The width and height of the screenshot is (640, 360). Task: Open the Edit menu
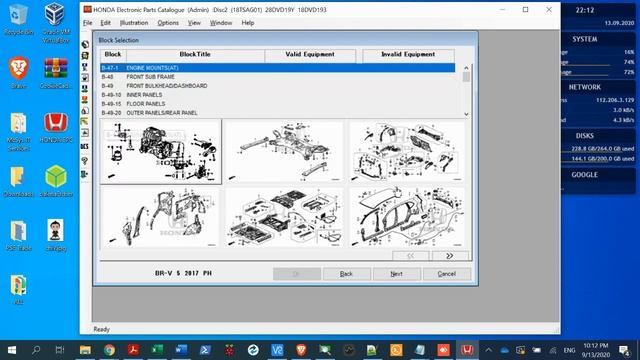point(105,23)
